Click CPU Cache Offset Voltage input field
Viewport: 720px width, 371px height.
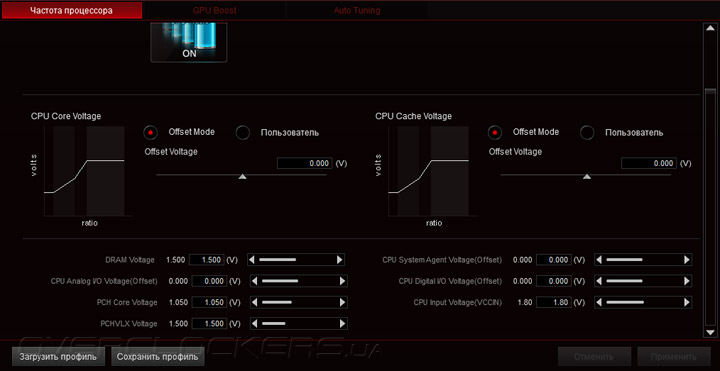(x=648, y=163)
